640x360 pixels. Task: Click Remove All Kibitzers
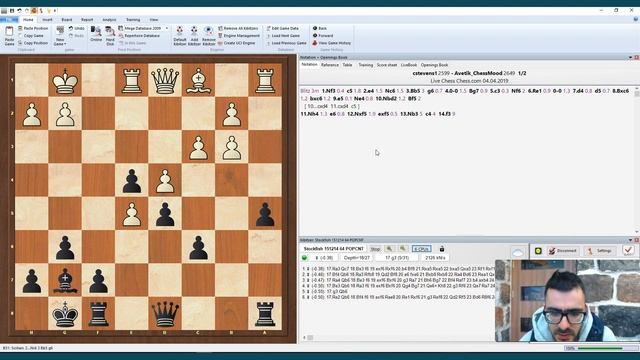pos(238,28)
